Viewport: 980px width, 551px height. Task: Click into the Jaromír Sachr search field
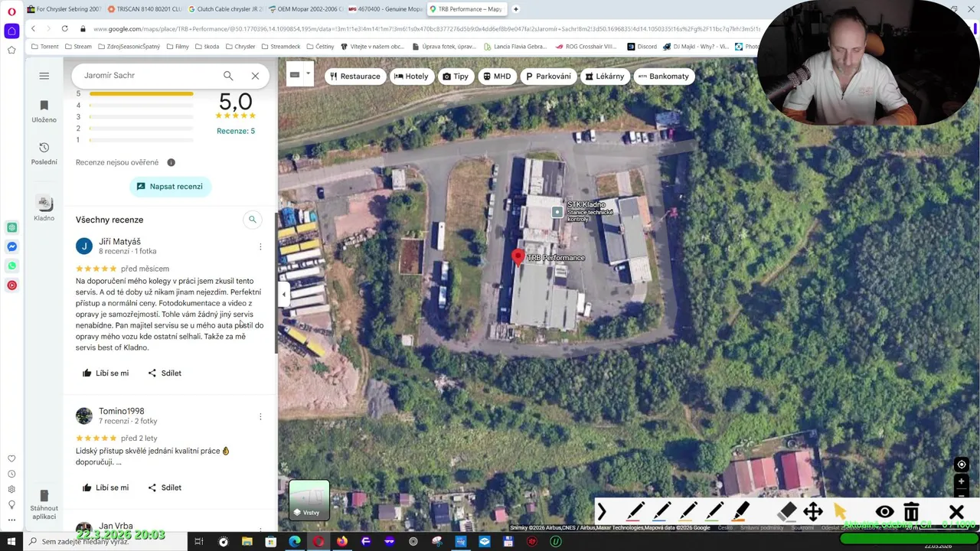point(145,76)
